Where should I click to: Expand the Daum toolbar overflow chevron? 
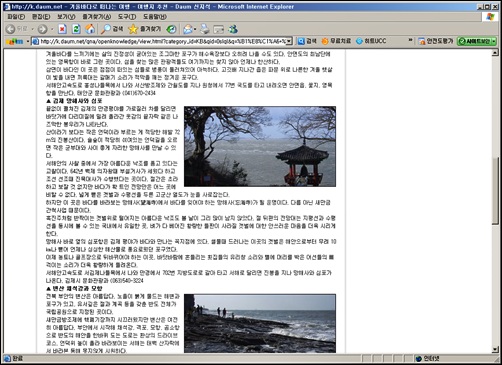pyautogui.click(x=410, y=40)
